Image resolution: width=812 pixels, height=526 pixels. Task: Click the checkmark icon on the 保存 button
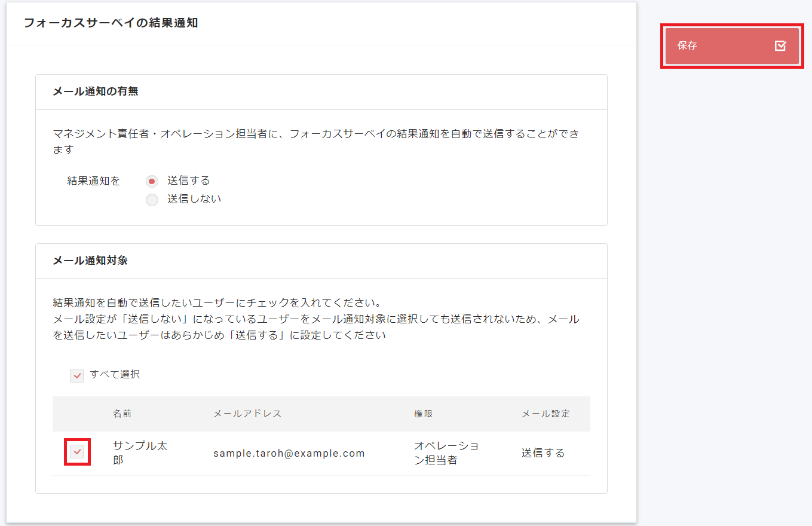(x=780, y=45)
